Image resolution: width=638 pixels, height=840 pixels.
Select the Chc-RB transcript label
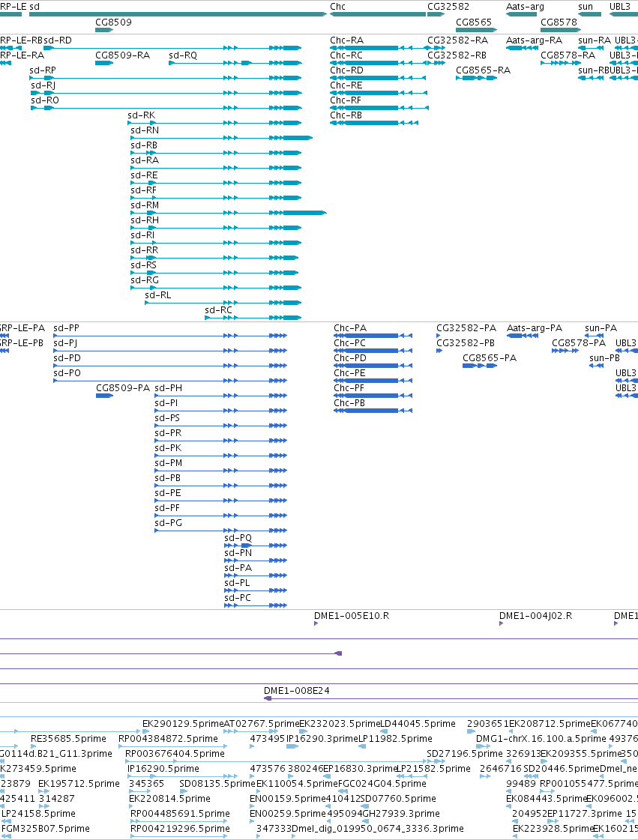click(x=346, y=115)
